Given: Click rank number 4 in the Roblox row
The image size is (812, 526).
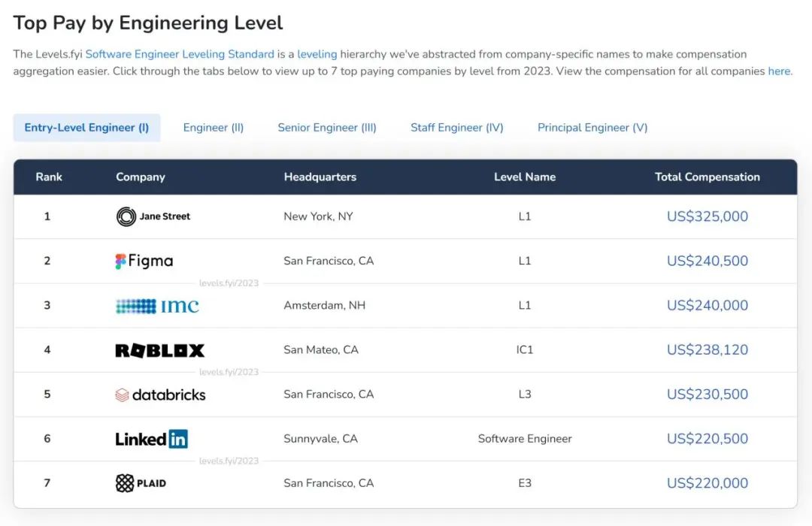Looking at the screenshot, I should 47,350.
